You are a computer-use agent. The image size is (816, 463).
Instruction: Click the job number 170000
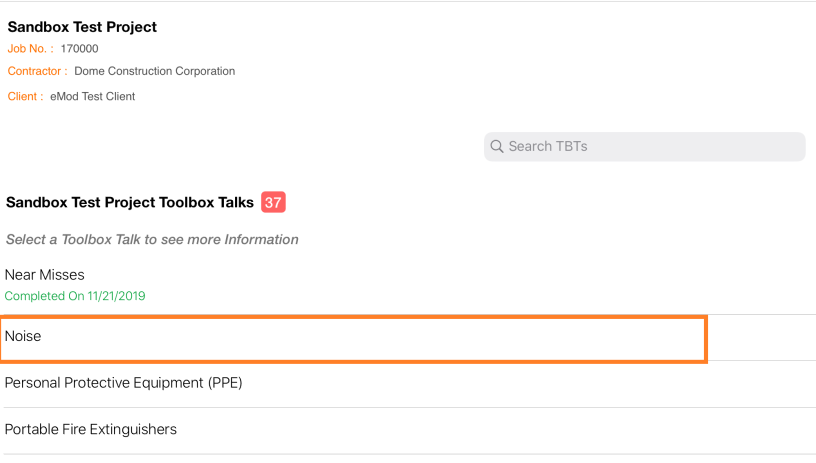80,49
